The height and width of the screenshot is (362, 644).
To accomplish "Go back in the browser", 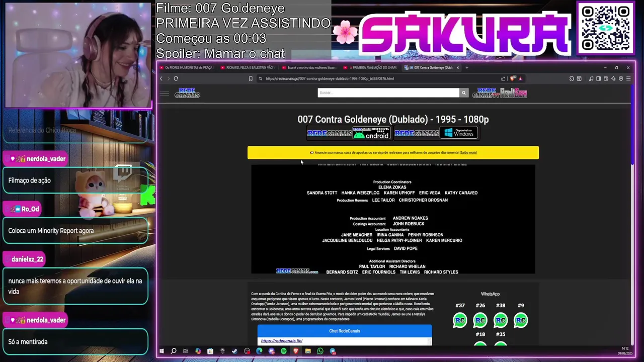I will tap(161, 78).
